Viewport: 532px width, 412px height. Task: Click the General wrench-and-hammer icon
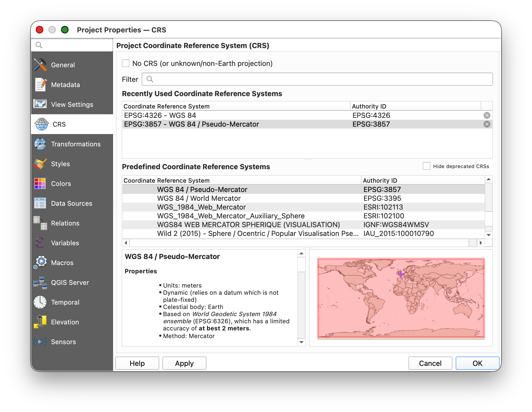pos(40,65)
